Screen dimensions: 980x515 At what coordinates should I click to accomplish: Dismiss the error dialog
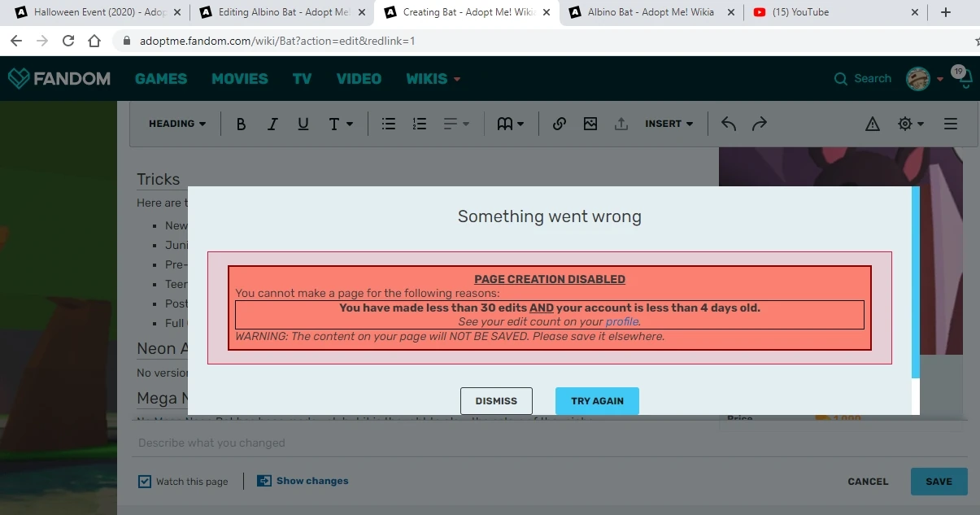tap(496, 401)
